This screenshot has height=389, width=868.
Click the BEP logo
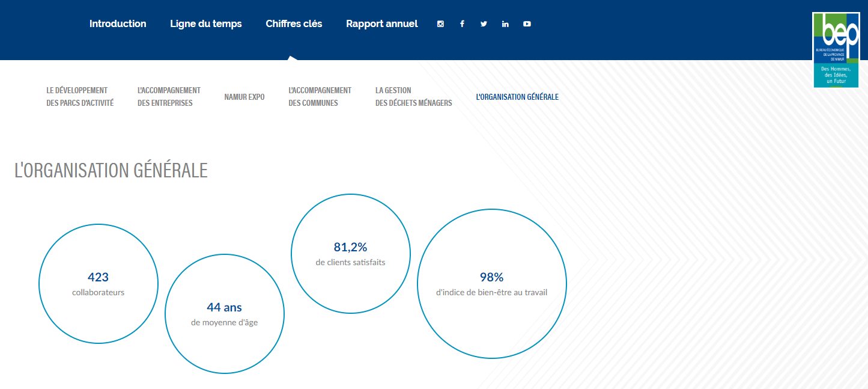pos(836,50)
